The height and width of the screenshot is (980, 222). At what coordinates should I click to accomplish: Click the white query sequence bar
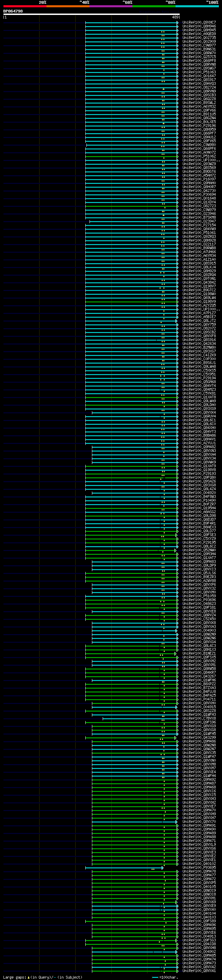(92, 14)
